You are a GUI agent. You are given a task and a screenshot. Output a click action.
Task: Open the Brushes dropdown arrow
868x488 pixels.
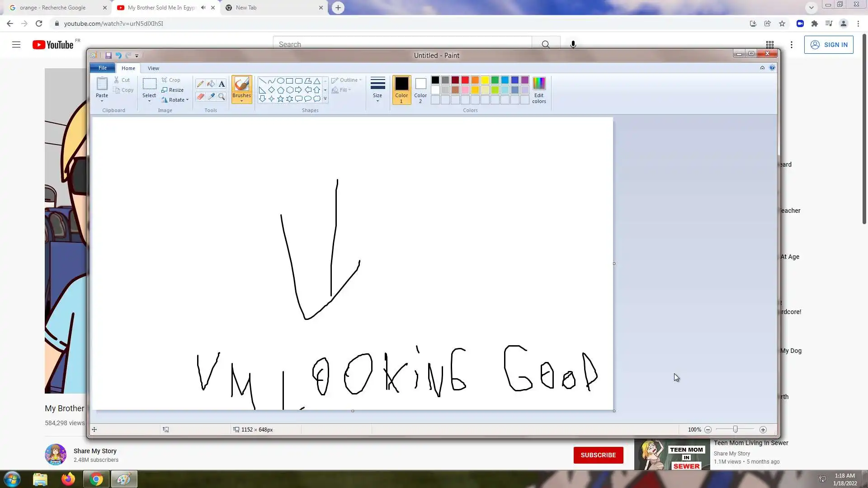point(241,101)
